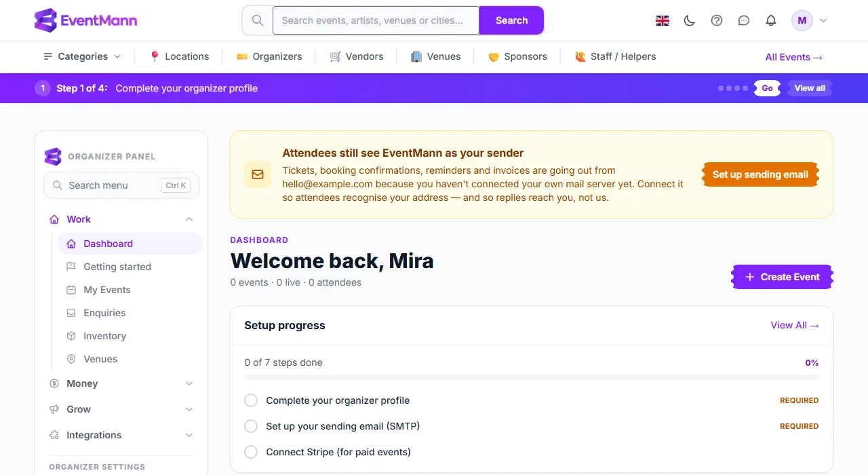
Task: Click the Getting started flag icon
Action: 71,267
